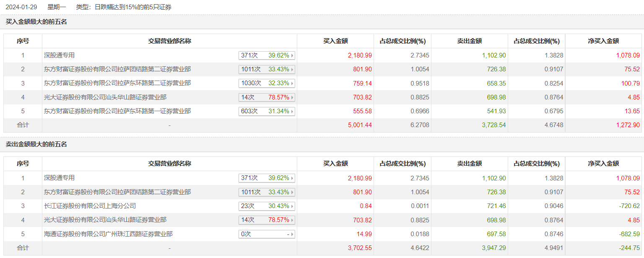The height and width of the screenshot is (258, 644).
Task: Open 东方财富证券拉萨东环路第二证券营业部 link
Action: click(x=117, y=83)
